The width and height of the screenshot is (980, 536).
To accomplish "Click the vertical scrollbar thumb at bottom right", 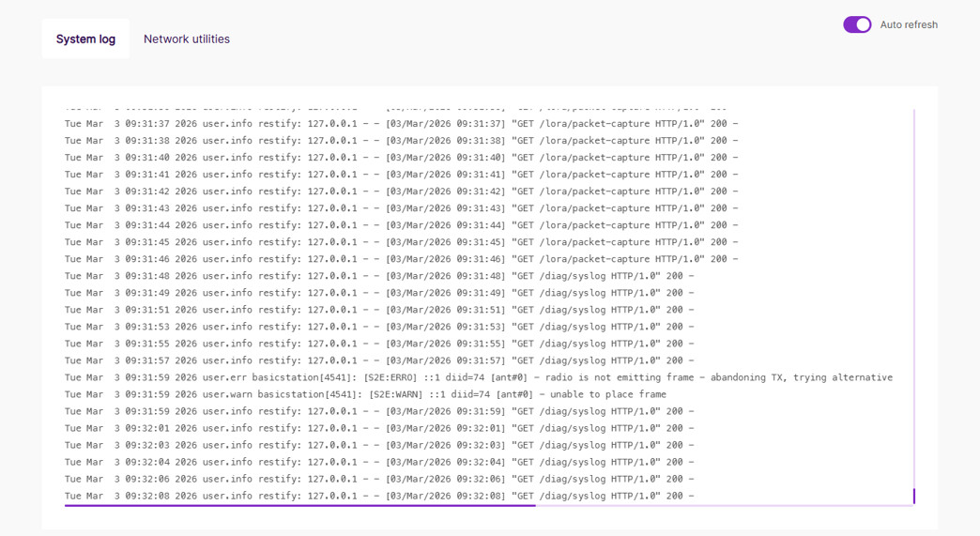I will tap(913, 495).
